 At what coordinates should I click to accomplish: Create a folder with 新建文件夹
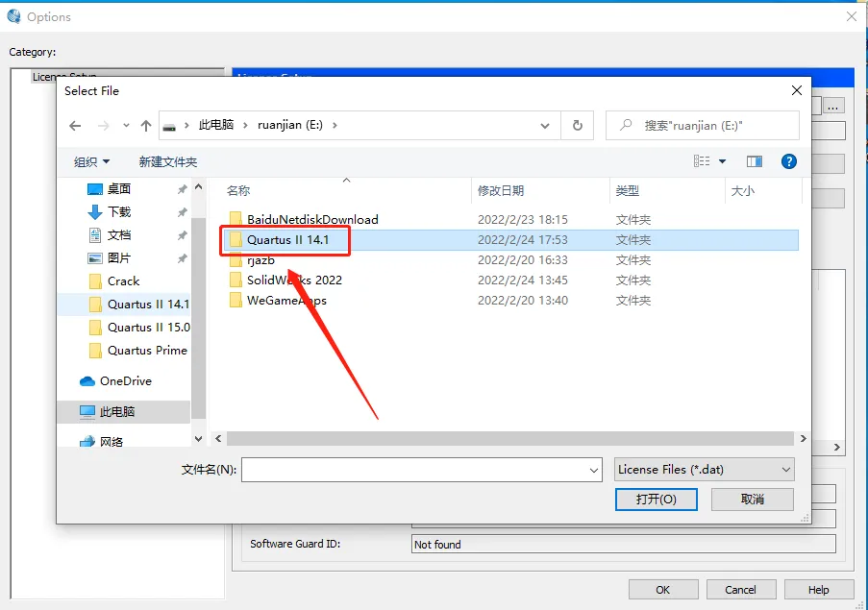point(167,161)
